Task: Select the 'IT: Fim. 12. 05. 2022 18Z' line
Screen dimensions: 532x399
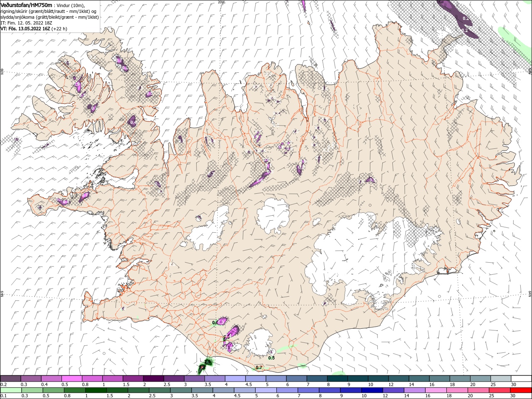Action: (26, 23)
